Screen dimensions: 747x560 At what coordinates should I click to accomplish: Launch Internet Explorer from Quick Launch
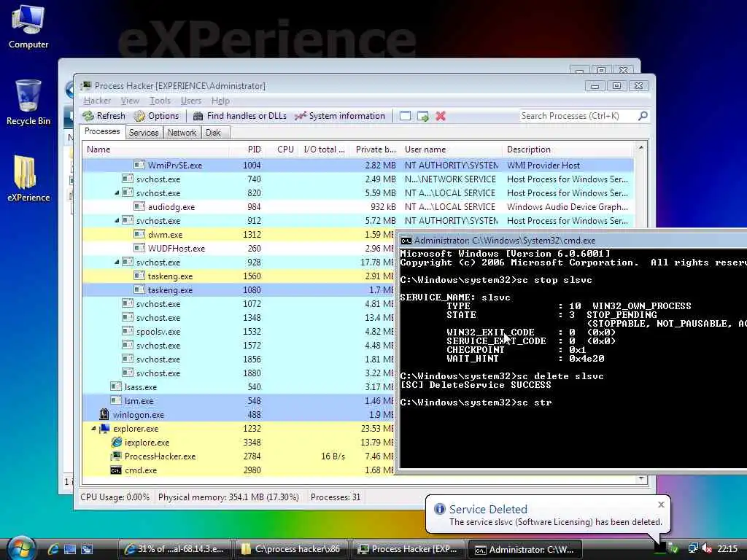[53, 549]
